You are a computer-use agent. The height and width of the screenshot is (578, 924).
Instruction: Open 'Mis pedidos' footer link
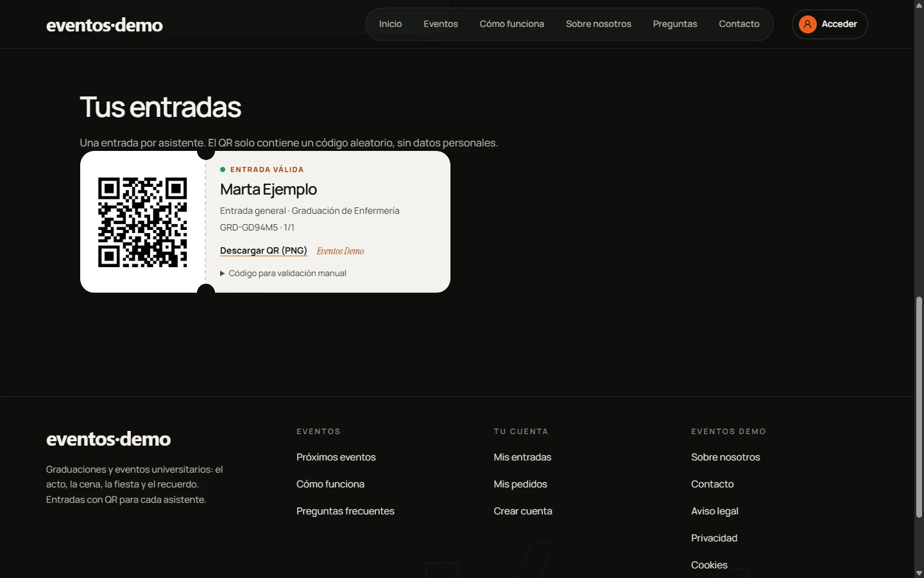(520, 484)
